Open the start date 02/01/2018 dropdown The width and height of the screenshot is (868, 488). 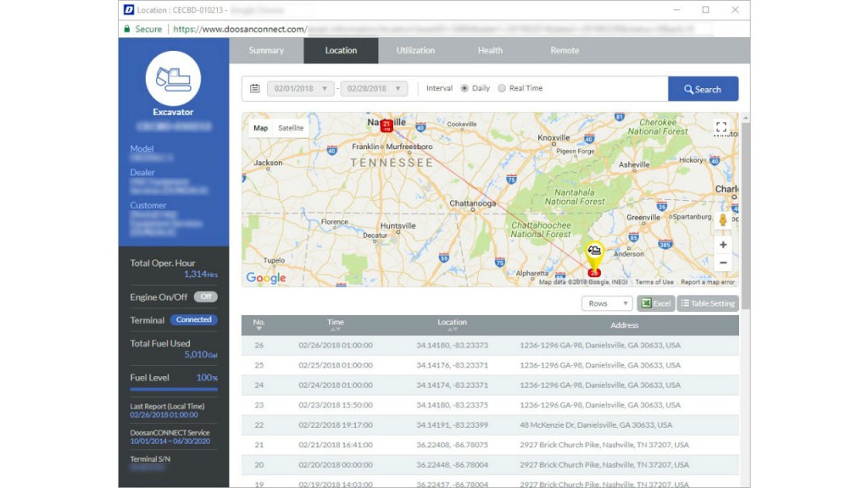point(301,88)
